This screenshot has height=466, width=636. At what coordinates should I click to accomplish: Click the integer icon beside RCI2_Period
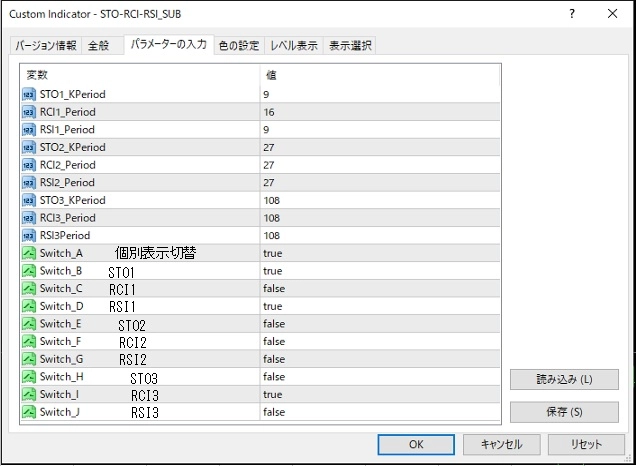click(29, 165)
